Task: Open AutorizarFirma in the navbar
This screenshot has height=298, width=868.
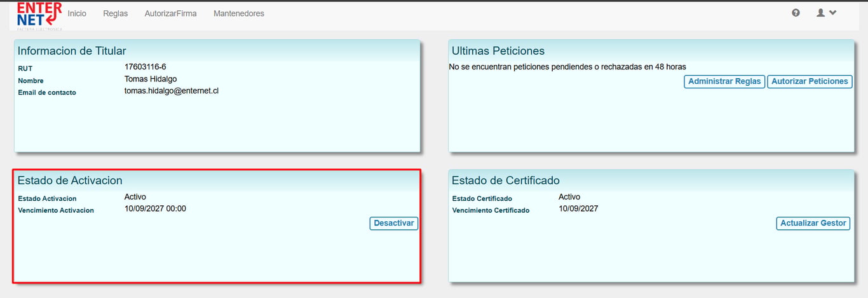Action: [170, 13]
